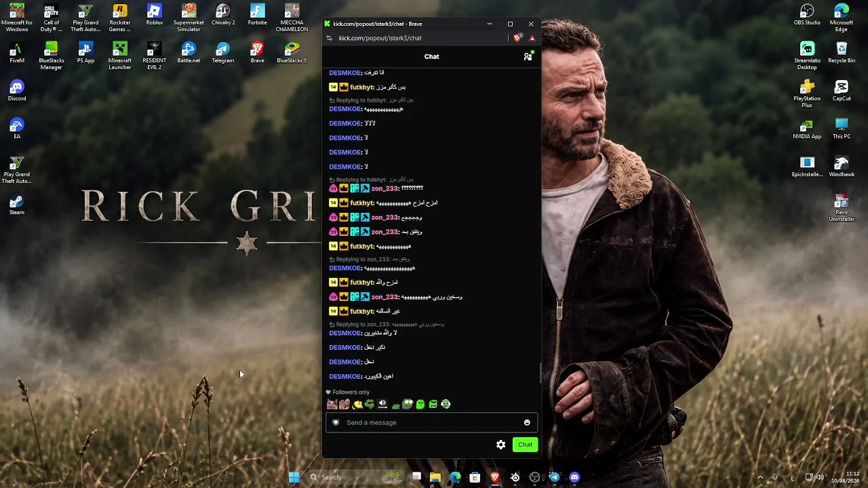Open Microsoft Store from taskbar
This screenshot has height=488, width=868.
coord(475,477)
